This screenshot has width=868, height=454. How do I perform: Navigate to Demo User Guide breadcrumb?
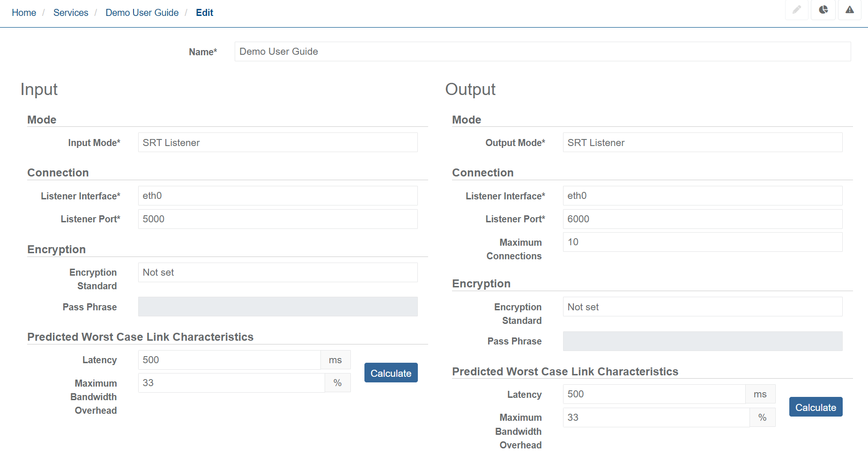click(142, 13)
